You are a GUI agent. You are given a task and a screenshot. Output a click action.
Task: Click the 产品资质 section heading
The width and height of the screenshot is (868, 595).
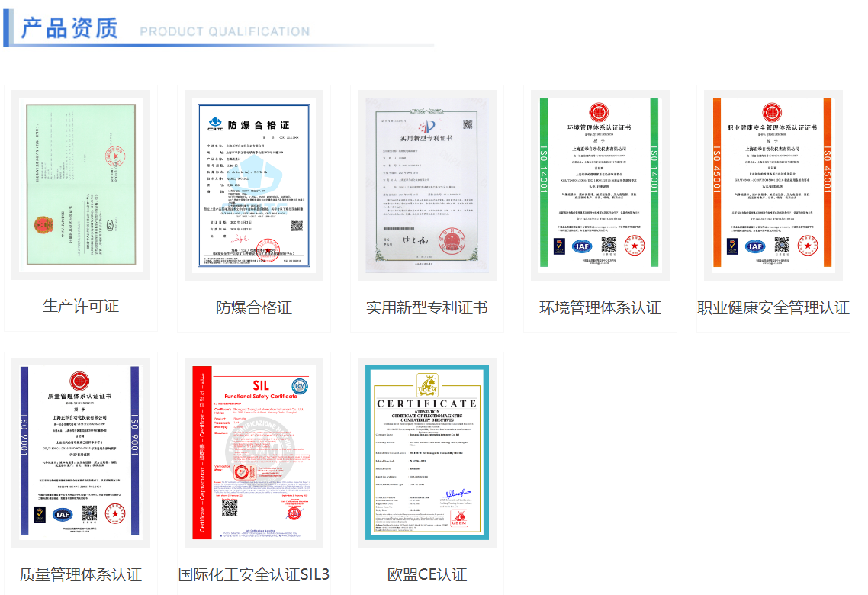(x=69, y=29)
